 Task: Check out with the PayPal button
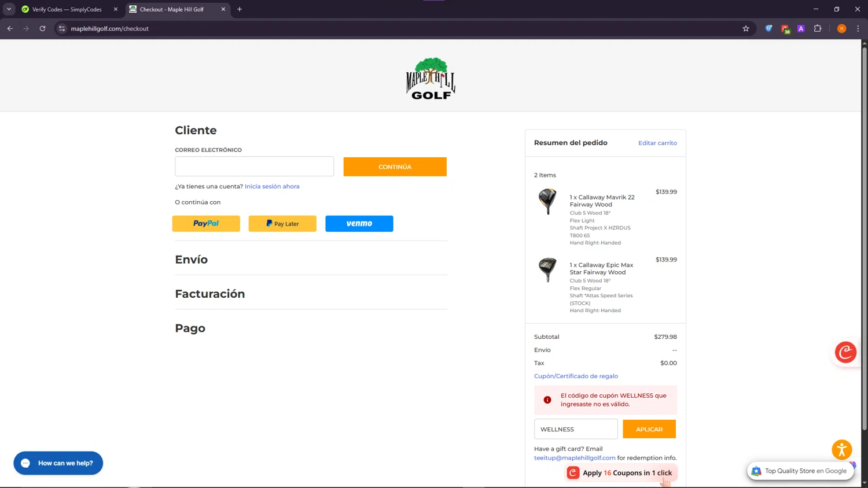point(206,224)
